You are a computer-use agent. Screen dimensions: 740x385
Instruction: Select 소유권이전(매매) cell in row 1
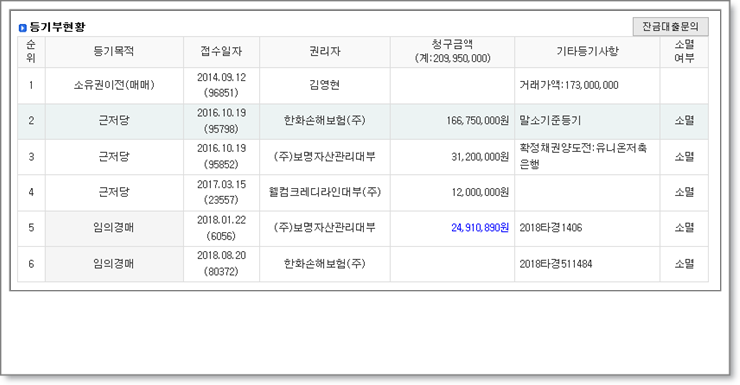click(114, 85)
